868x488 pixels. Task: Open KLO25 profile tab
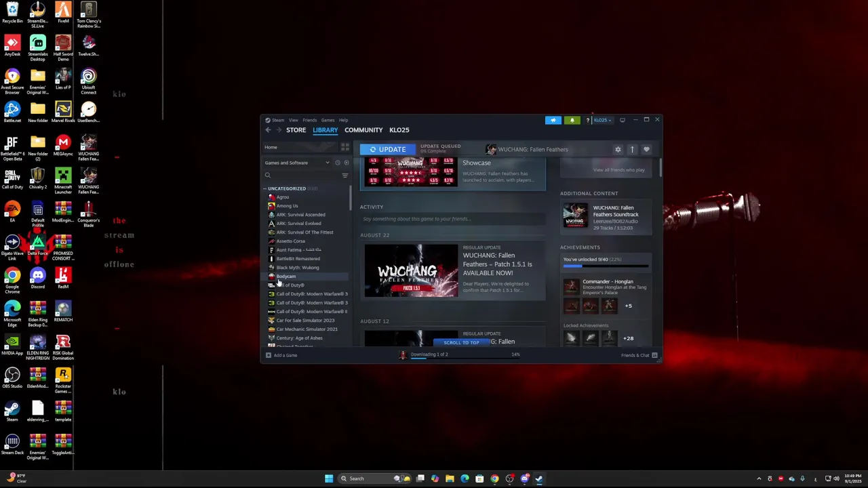[x=399, y=130]
